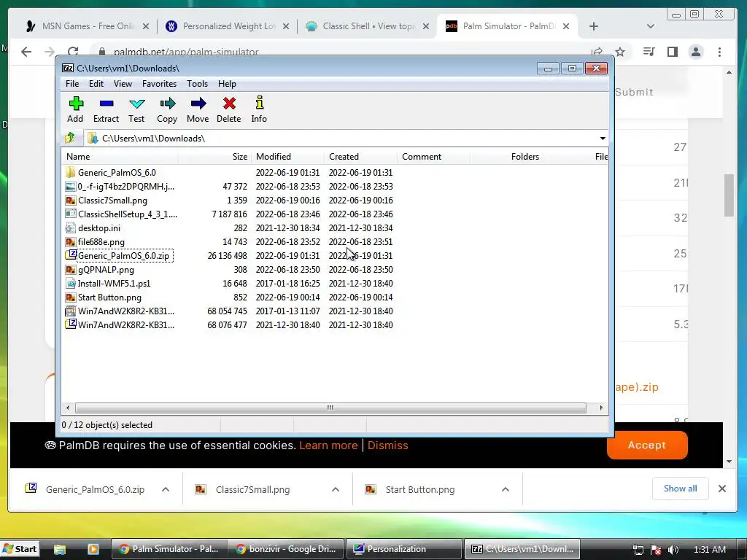Viewport: 747px width, 560px height.
Task: Select the gQPNALP.png file row
Action: (228, 270)
